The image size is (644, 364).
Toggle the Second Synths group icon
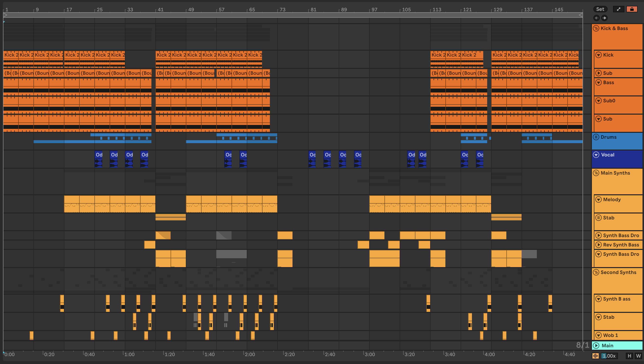point(596,272)
